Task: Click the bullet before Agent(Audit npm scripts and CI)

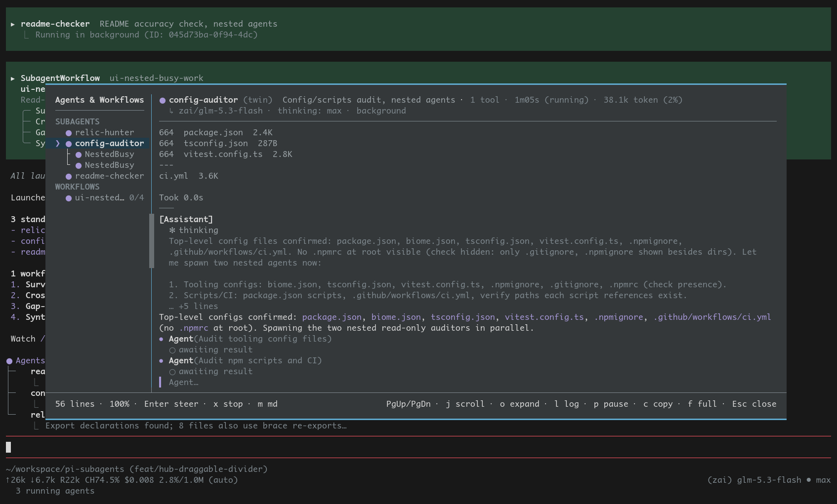Action: click(x=161, y=361)
